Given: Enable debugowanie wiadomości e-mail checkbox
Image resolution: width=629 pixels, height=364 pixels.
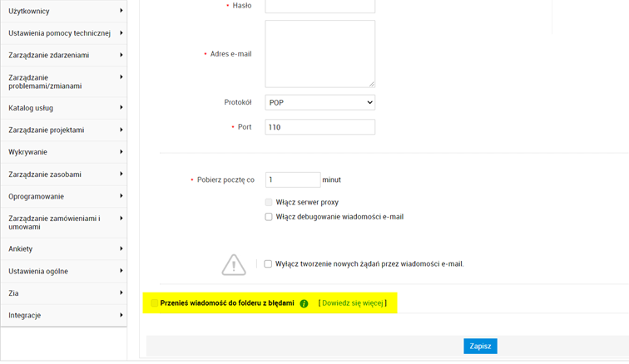Looking at the screenshot, I should point(269,217).
